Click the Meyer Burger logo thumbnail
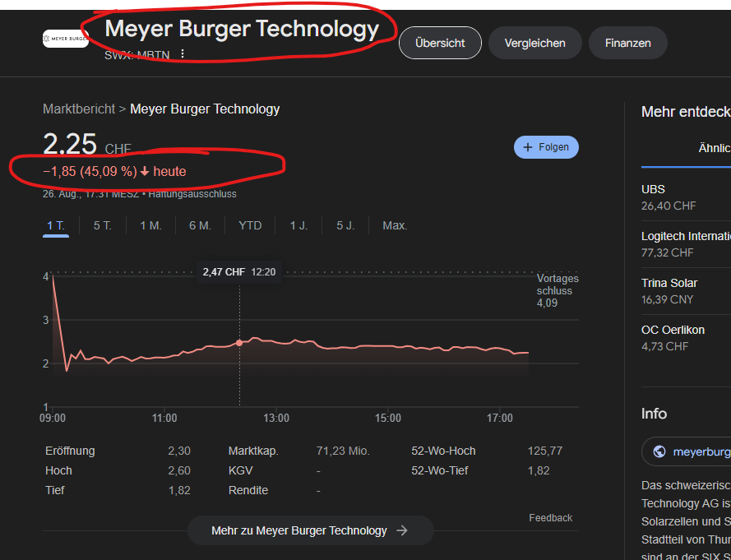 (65, 39)
